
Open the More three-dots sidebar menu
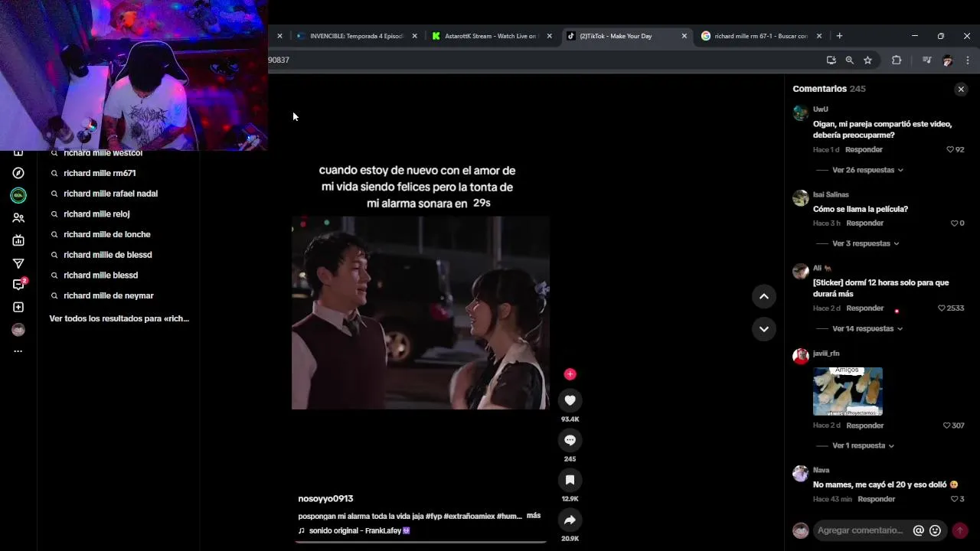[x=18, y=351]
